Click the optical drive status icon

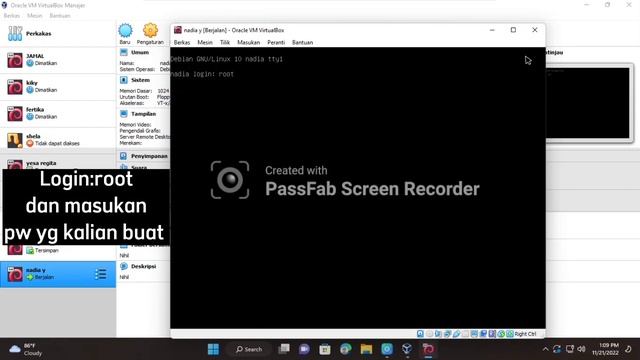(429, 334)
